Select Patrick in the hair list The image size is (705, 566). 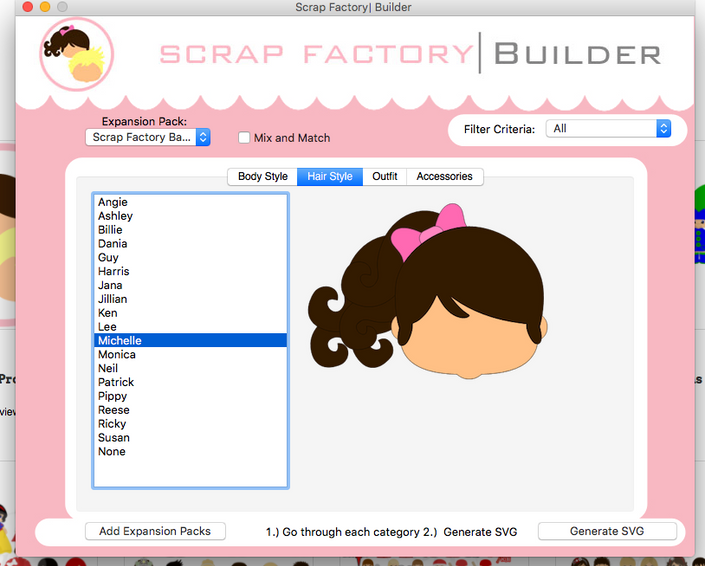(190, 382)
